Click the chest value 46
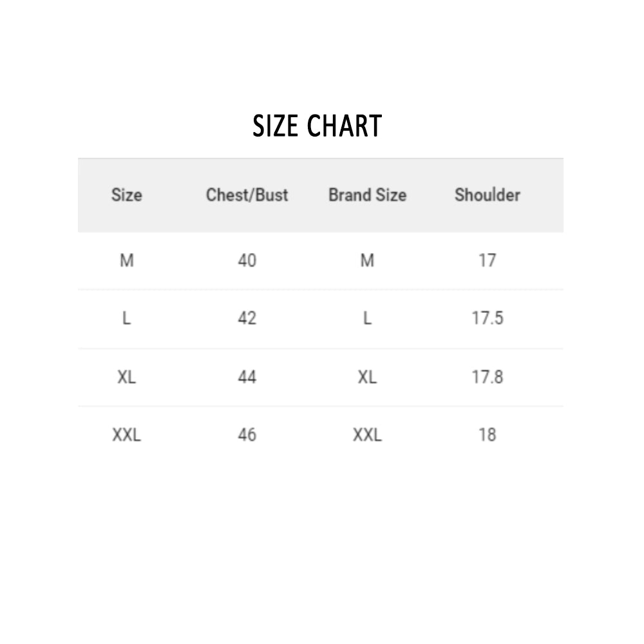Viewport: 644px width, 644px height. click(247, 435)
